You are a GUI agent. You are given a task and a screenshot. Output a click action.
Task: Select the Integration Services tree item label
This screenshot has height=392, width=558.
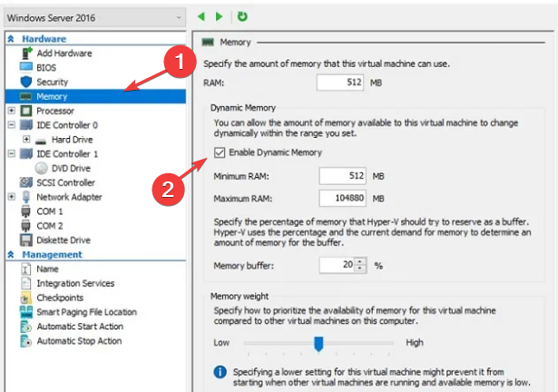pyautogui.click(x=75, y=283)
